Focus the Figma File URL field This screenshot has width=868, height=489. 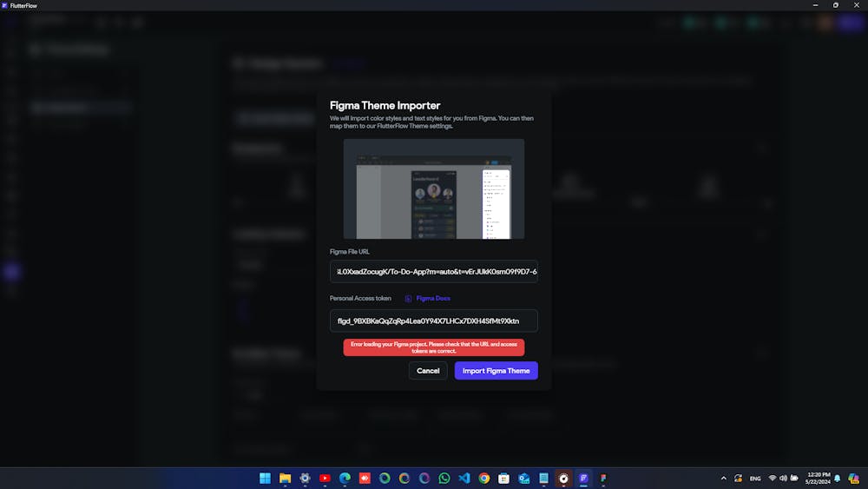(x=434, y=271)
